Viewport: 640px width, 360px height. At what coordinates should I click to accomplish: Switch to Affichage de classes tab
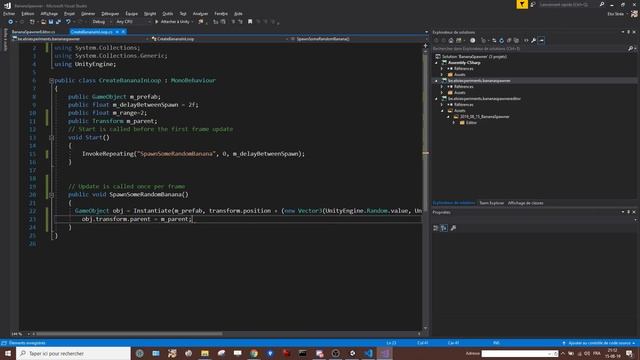coord(525,203)
